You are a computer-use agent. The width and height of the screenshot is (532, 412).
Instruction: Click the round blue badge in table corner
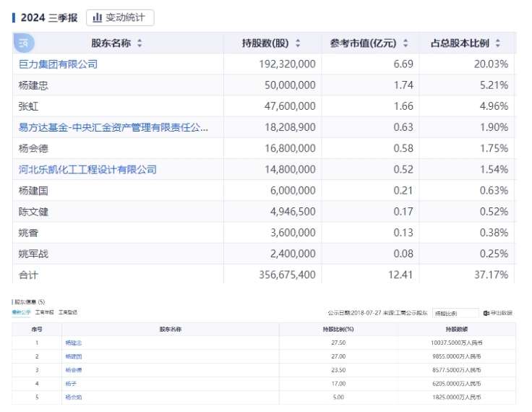click(x=24, y=43)
